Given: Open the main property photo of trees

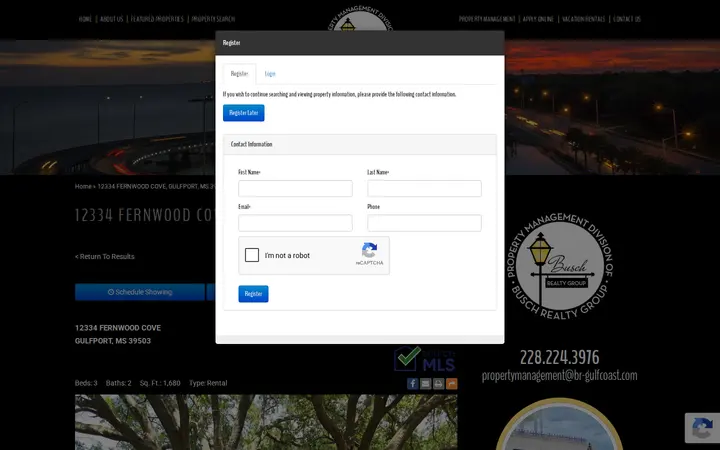Looking at the screenshot, I should 266,422.
